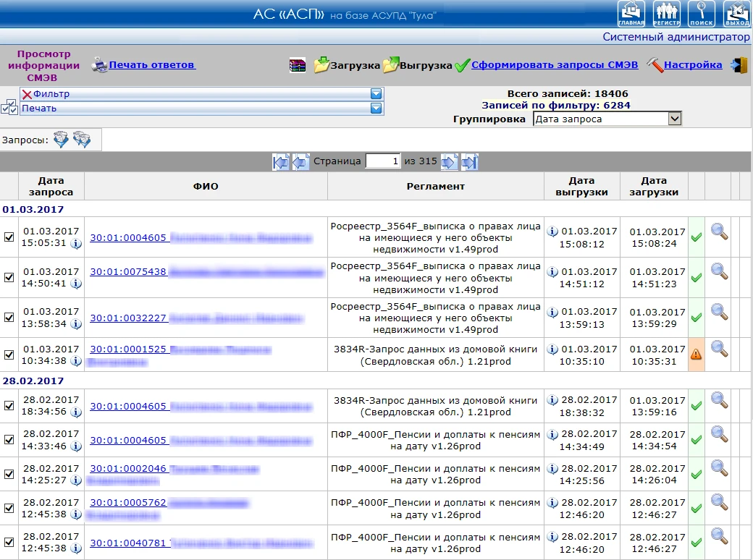753x560 pixels.
Task: Open the Главная home icon
Action: coord(631,14)
